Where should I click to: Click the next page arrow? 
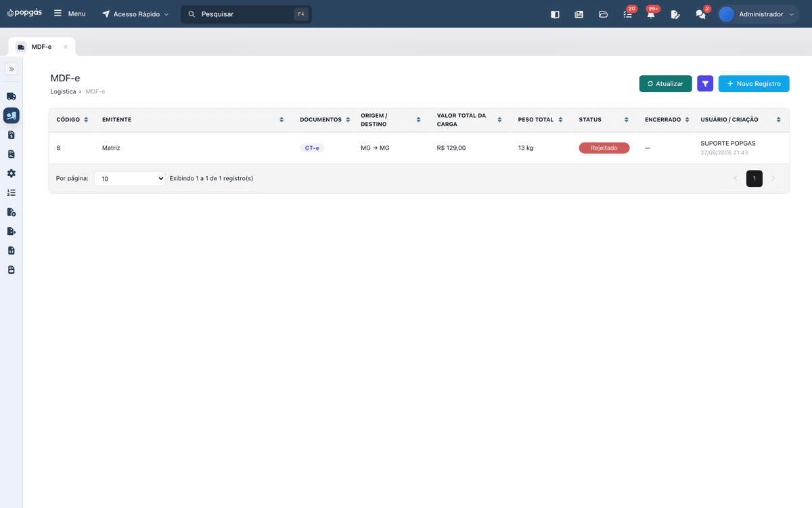tap(773, 178)
